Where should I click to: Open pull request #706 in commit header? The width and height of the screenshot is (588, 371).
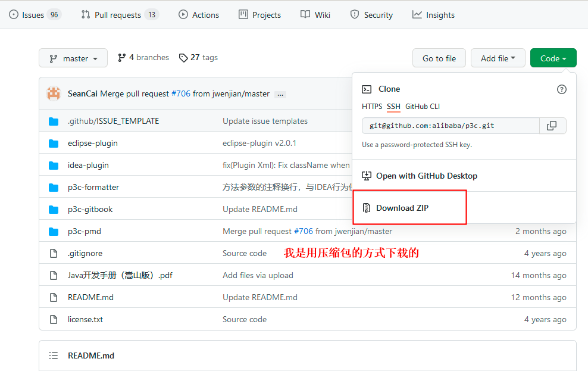pos(181,93)
